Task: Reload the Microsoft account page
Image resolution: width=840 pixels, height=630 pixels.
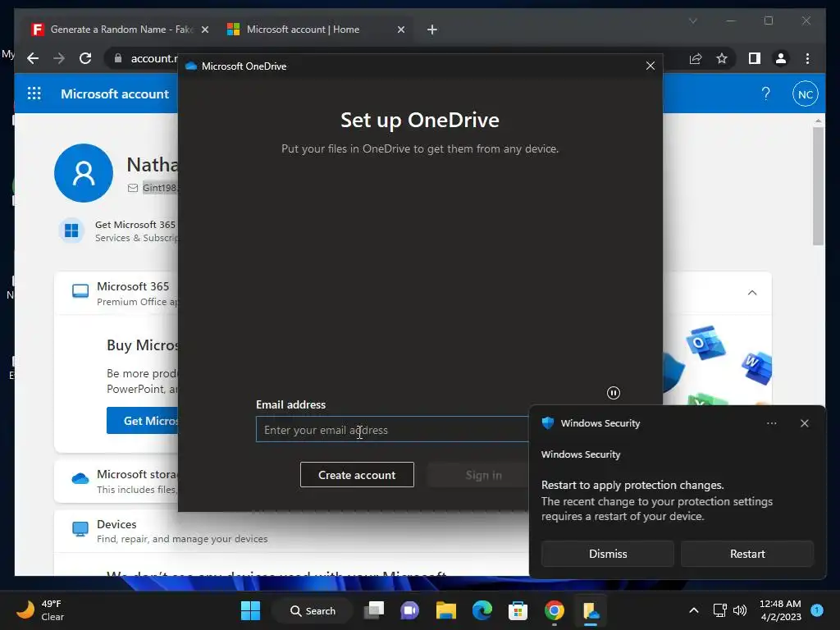Action: coord(85,58)
